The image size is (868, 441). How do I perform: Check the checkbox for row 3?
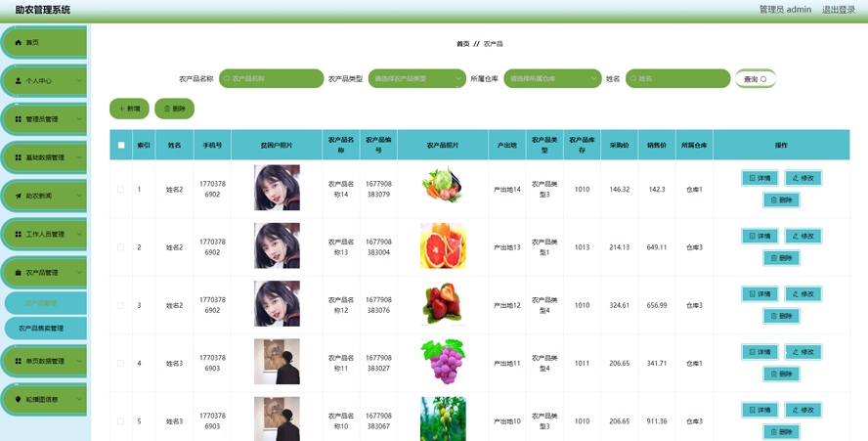[121, 305]
